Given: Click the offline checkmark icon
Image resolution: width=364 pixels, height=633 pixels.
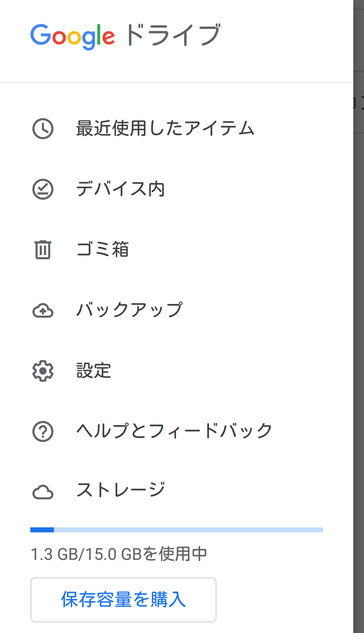Looking at the screenshot, I should coord(43,189).
